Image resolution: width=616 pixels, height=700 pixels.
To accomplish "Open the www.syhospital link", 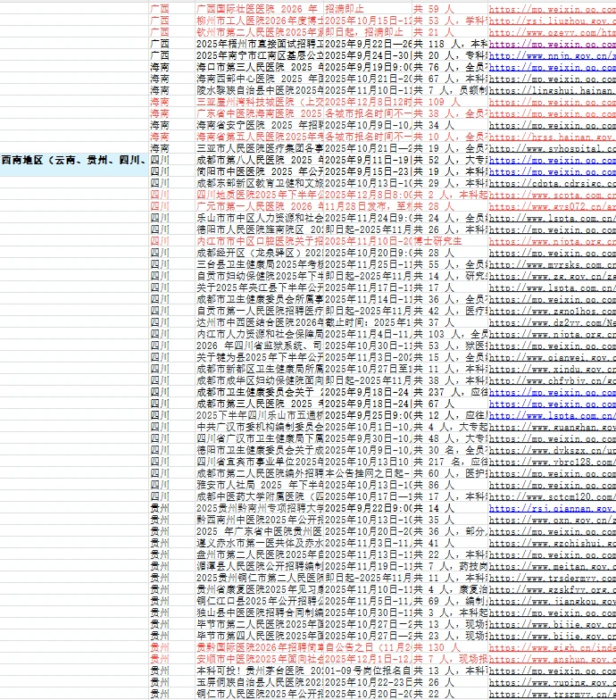I will tap(552, 148).
